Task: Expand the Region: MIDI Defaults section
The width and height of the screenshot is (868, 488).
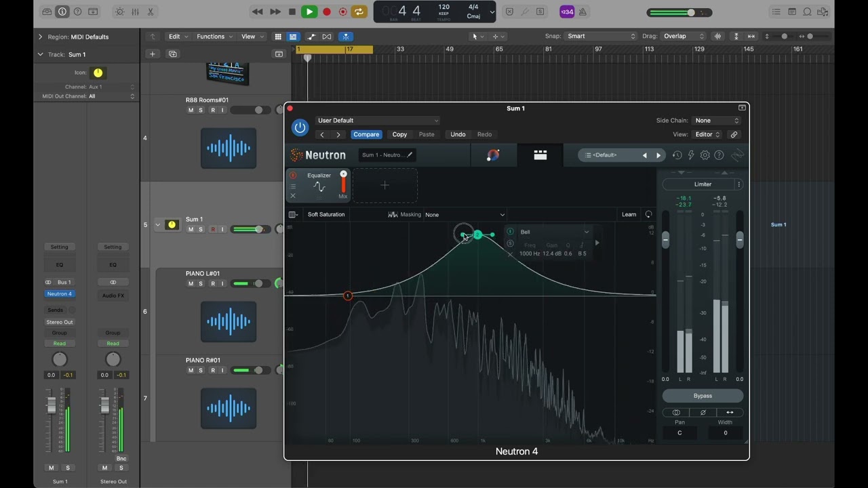Action: (40, 37)
